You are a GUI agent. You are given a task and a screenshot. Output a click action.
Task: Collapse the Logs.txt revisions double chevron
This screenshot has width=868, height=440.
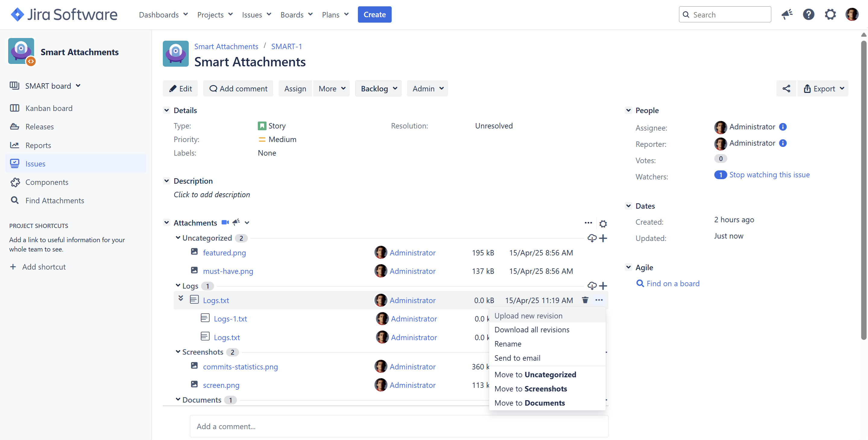pyautogui.click(x=181, y=298)
